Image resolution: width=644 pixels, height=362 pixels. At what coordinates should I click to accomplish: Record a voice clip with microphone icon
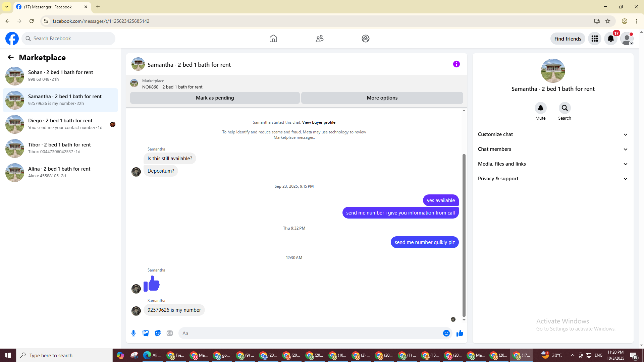point(133,333)
